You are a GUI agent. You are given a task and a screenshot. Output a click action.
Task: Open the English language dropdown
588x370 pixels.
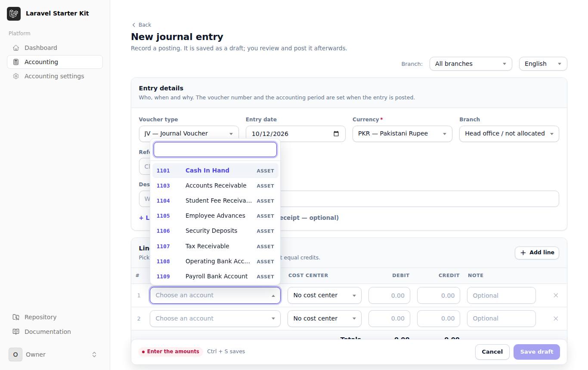click(x=543, y=64)
